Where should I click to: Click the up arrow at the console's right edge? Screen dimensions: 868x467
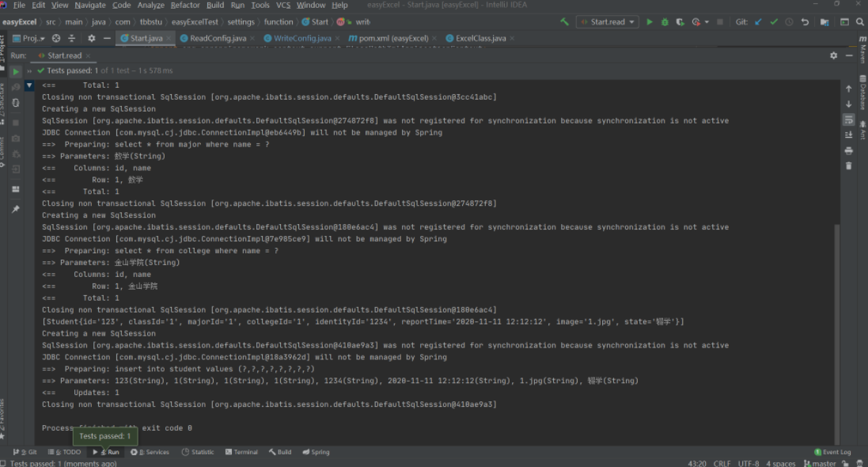tap(849, 89)
